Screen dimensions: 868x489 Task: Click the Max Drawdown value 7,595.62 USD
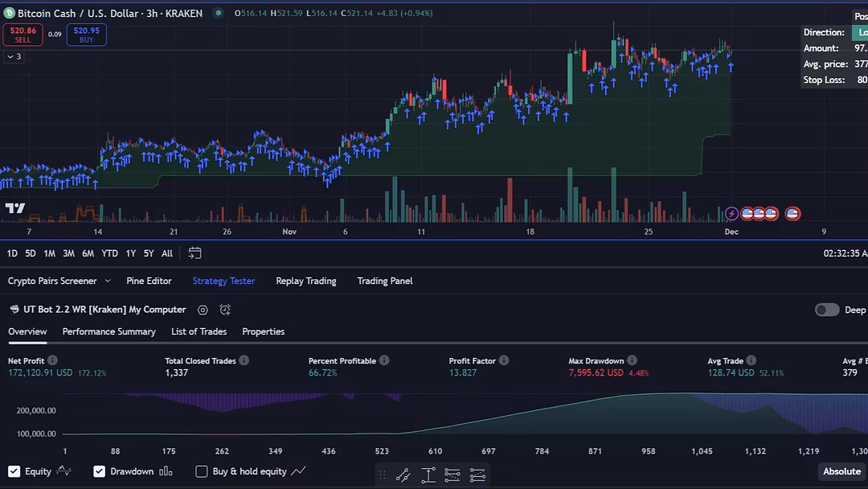click(x=596, y=372)
